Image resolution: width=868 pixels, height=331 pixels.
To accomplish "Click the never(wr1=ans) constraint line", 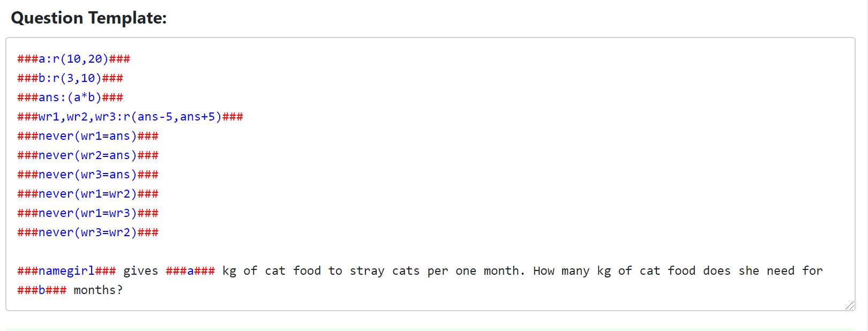I will [88, 136].
